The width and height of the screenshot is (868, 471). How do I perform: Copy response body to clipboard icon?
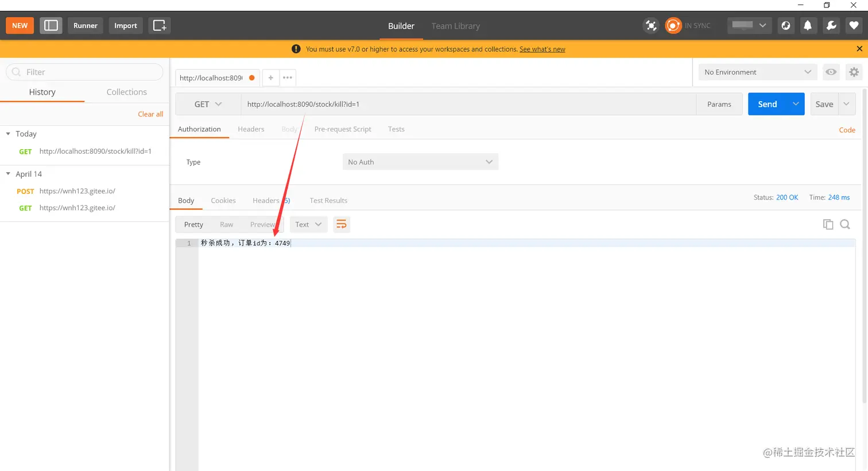(x=828, y=224)
